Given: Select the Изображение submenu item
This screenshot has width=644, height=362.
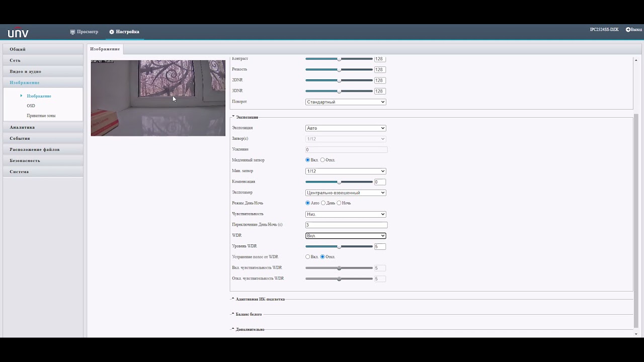Looking at the screenshot, I should coord(39,96).
